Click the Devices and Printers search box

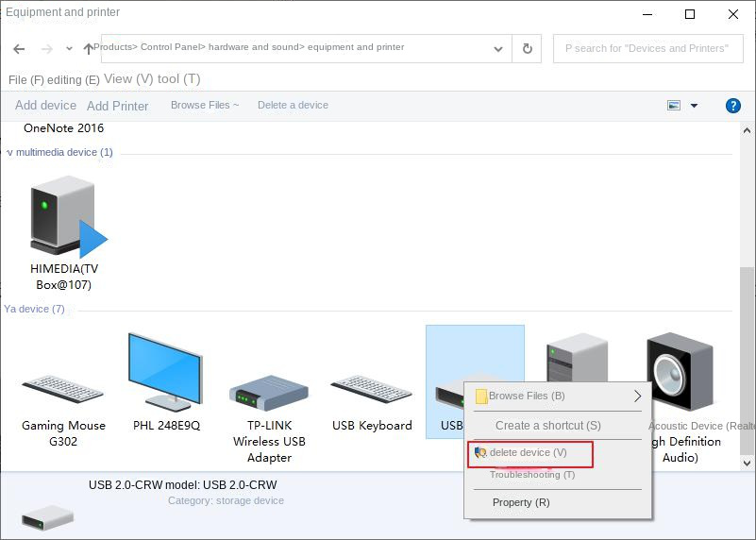pos(647,48)
